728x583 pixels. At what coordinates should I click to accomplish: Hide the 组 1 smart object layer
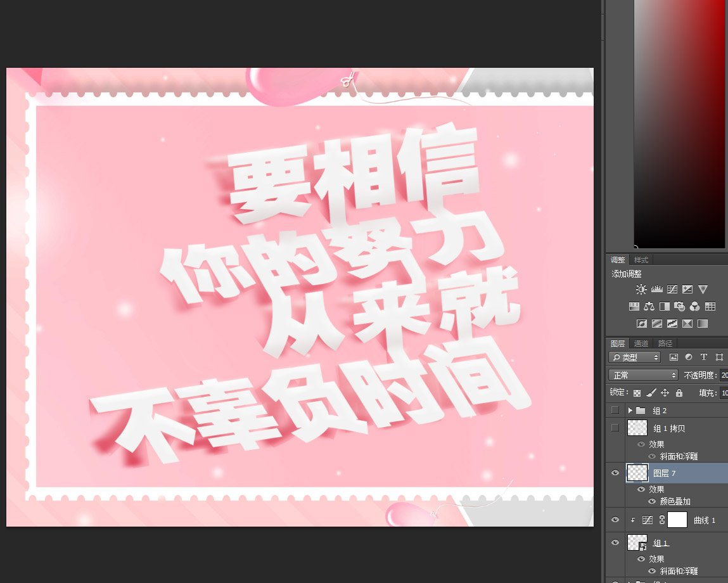(615, 542)
